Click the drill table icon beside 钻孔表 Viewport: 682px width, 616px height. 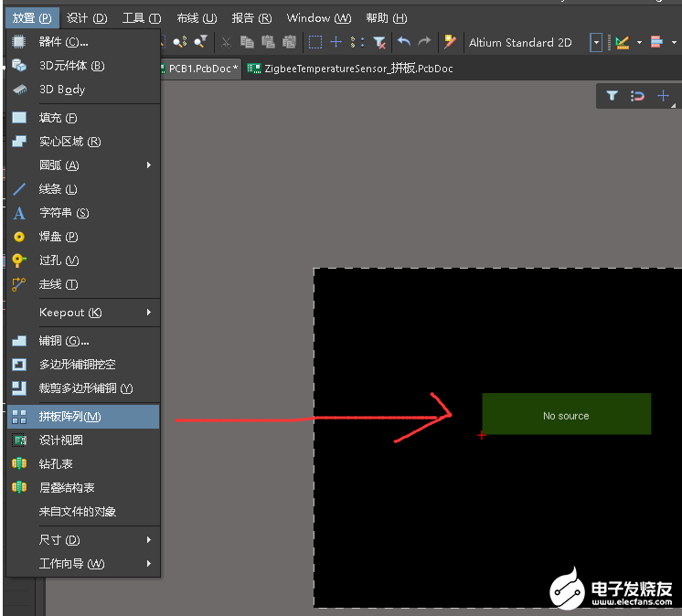[19, 464]
